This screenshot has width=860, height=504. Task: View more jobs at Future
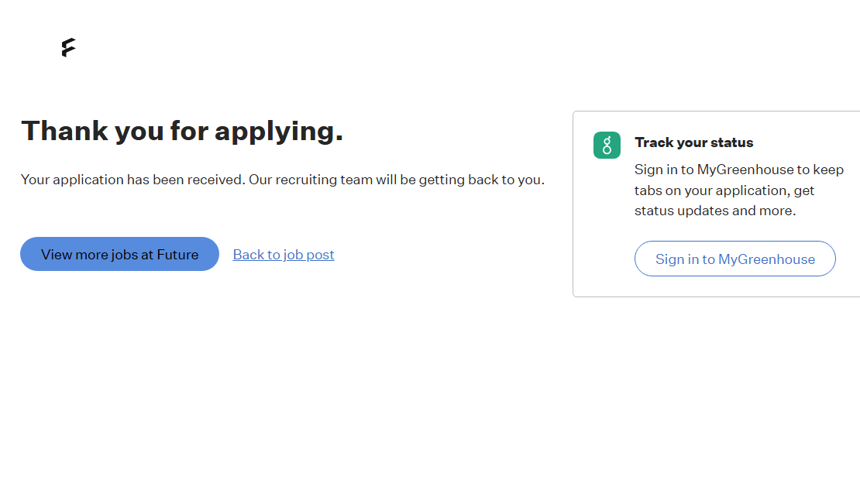pos(119,254)
